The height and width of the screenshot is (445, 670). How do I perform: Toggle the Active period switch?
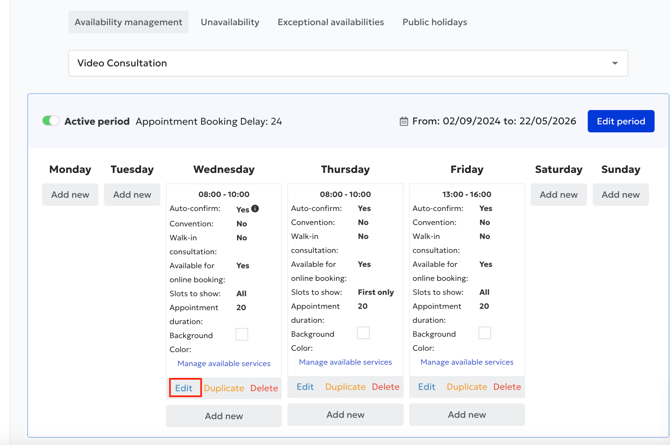(50, 121)
